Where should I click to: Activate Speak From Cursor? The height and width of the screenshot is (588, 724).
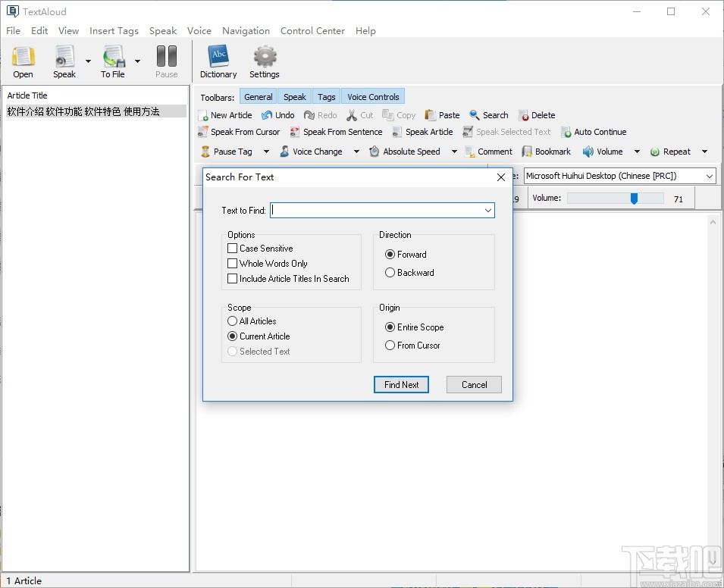(x=239, y=131)
